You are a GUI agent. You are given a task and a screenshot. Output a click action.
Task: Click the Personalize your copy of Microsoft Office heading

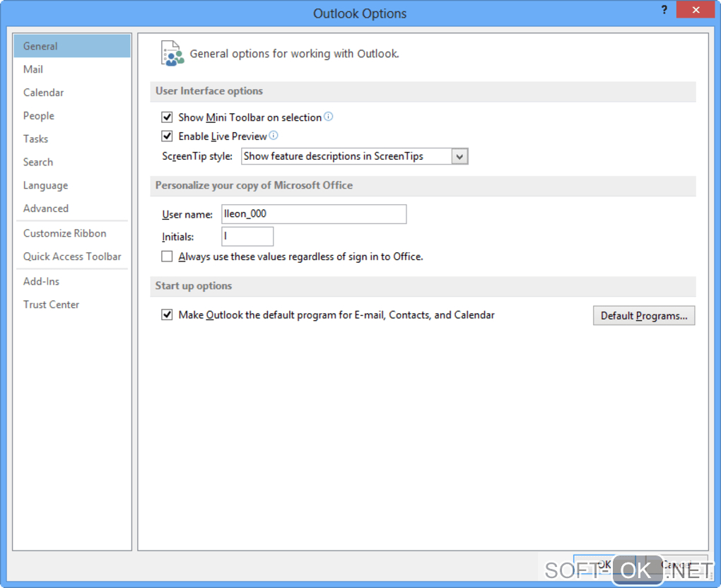(254, 185)
